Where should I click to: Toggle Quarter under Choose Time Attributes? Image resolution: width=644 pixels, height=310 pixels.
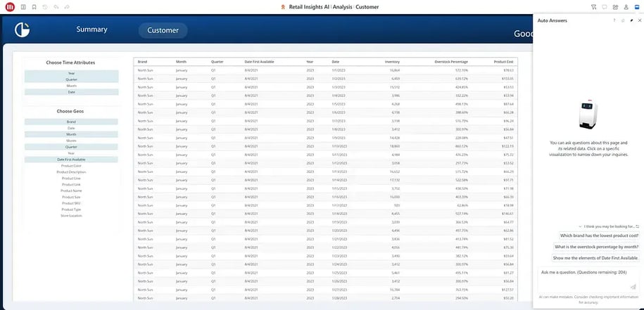(71, 79)
